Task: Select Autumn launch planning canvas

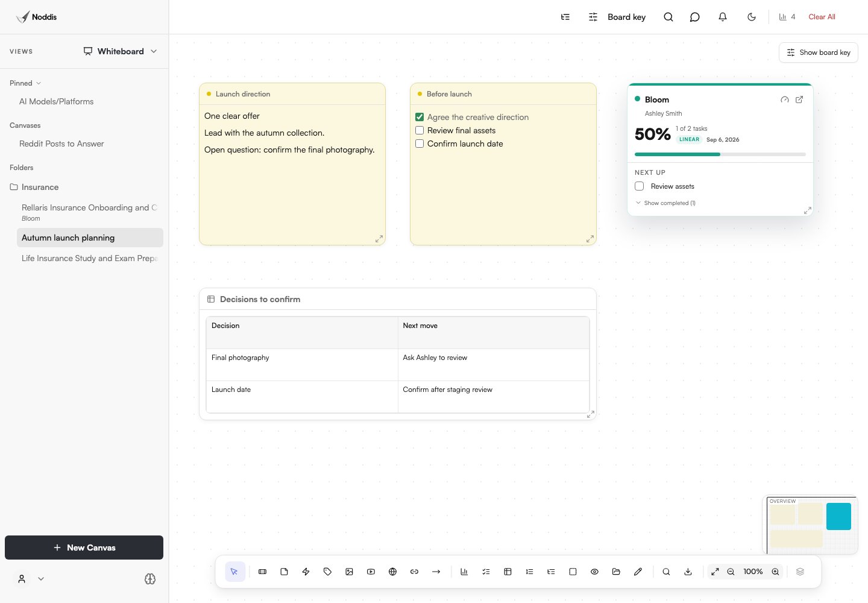Action: [x=90, y=238]
